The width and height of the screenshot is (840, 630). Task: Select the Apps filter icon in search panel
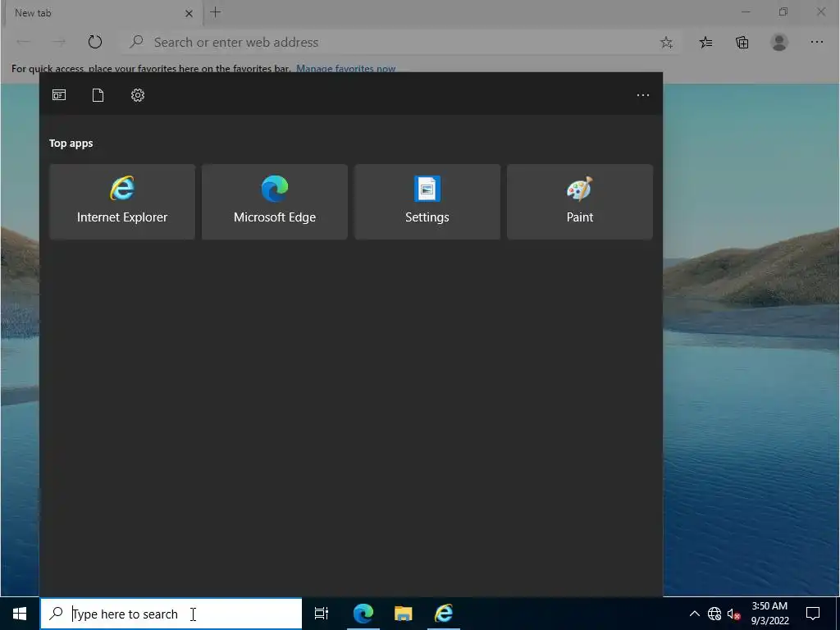click(x=59, y=95)
